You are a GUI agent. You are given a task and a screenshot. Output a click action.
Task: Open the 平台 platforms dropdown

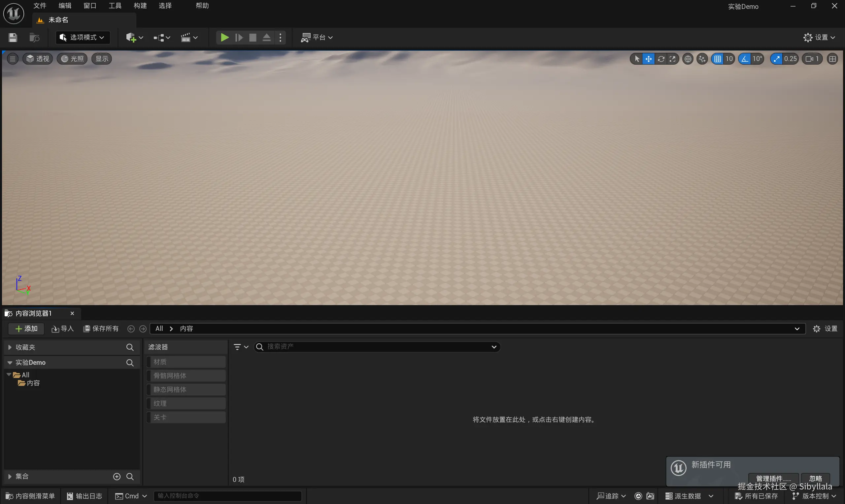tap(317, 37)
